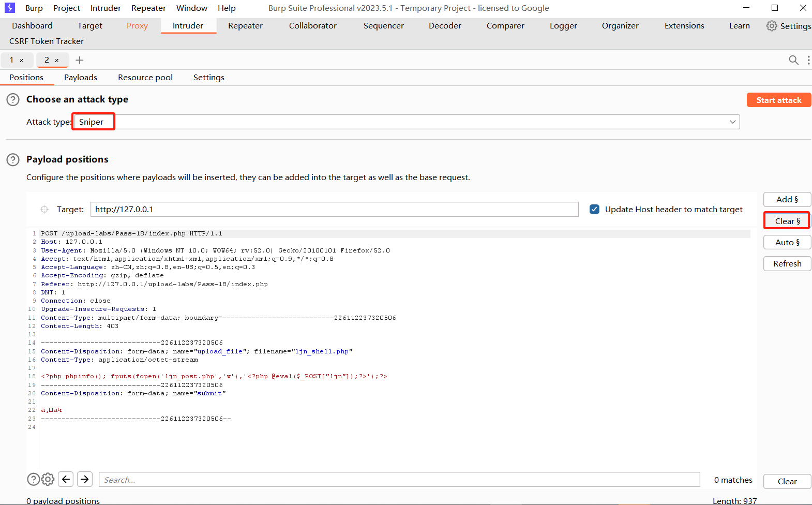
Task: Go to previous search match arrow
Action: [x=66, y=479]
